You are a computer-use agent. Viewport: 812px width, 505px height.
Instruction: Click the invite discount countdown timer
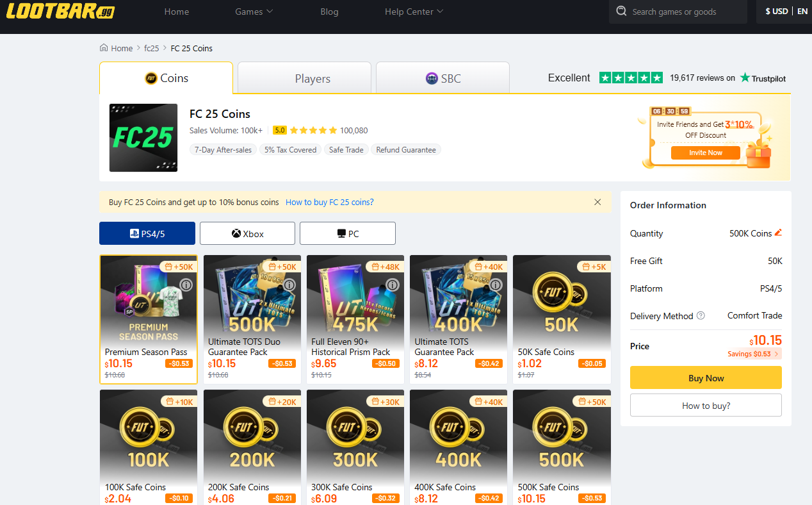coord(670,111)
